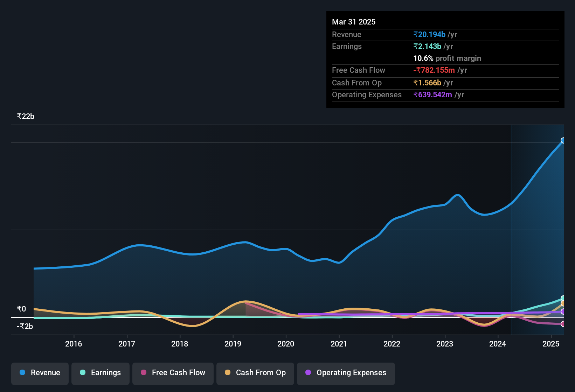Image resolution: width=575 pixels, height=392 pixels.
Task: Toggle the Operating Expenses legend button
Action: point(346,373)
